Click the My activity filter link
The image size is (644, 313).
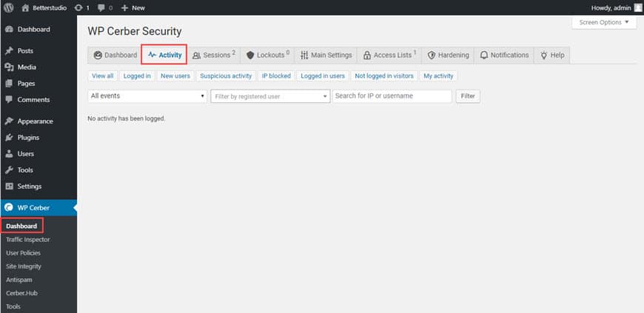(439, 76)
